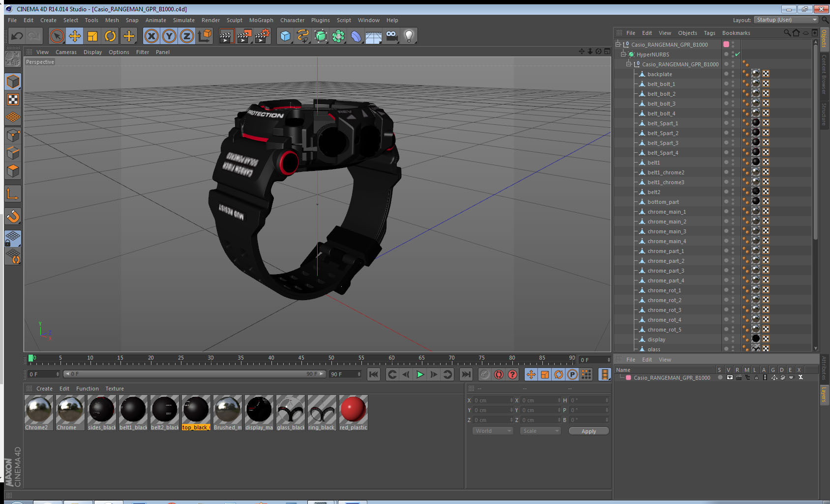The height and width of the screenshot is (504, 830).
Task: Toggle X axis lock
Action: coord(151,36)
